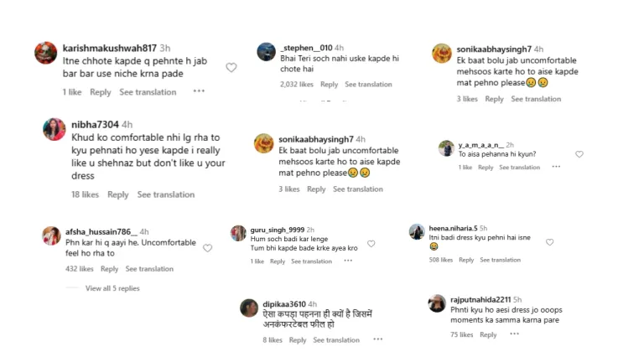Click the heart icon on afsha_hussain786_'s comment
The height and width of the screenshot is (362, 644).
pyautogui.click(x=207, y=248)
